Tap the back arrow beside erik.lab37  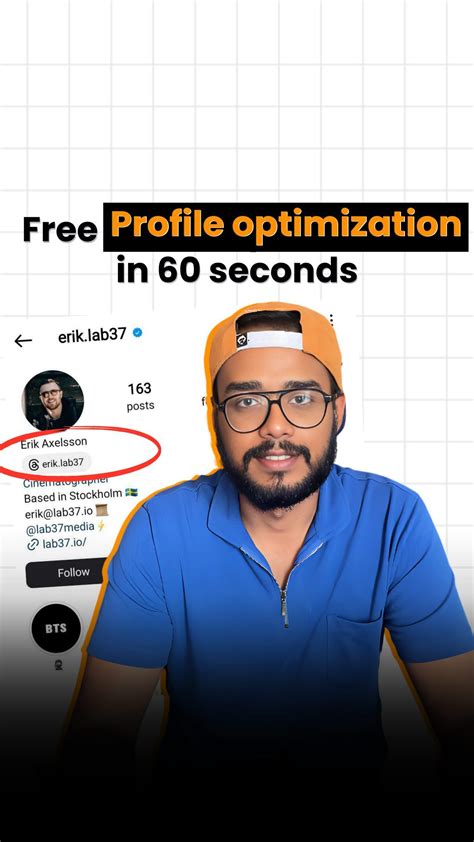click(23, 340)
